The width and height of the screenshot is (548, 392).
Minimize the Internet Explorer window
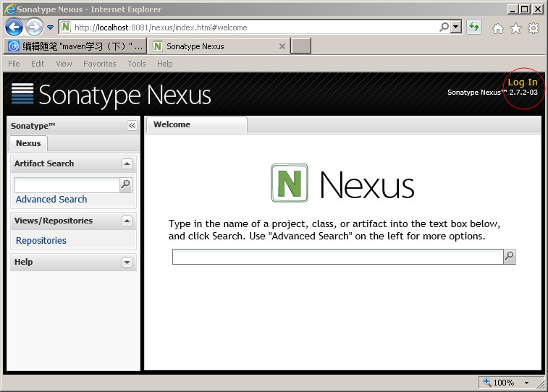tap(513, 9)
